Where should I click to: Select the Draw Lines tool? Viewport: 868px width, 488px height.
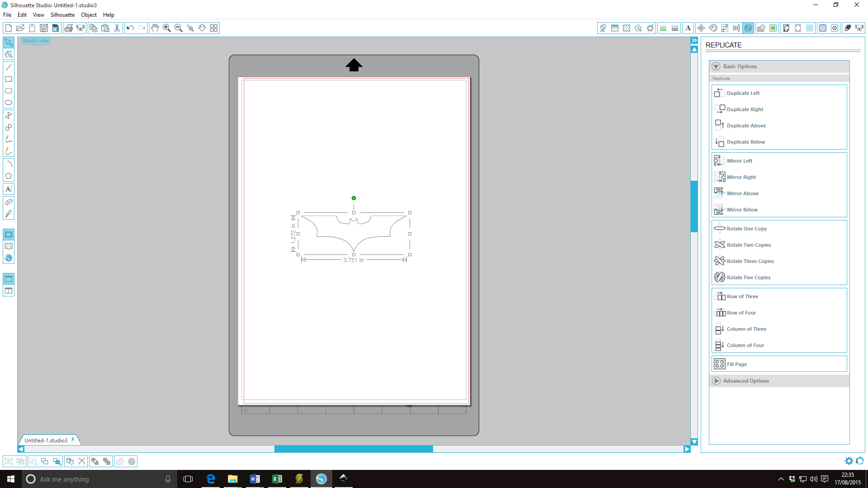(x=9, y=67)
